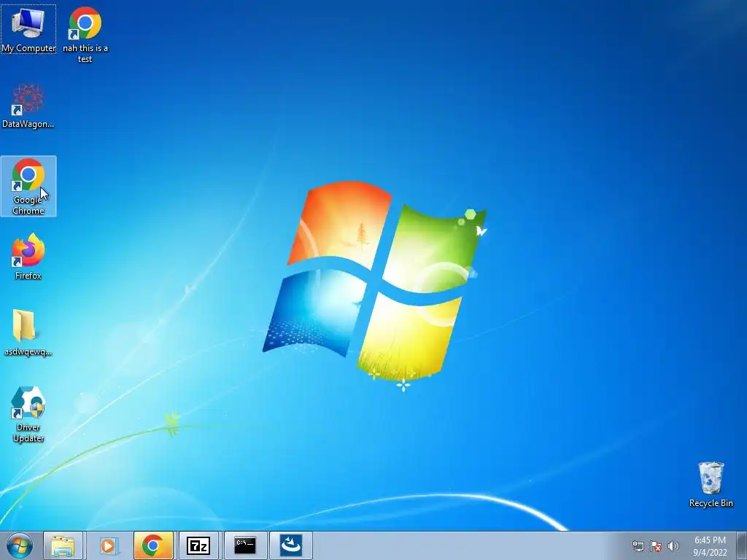This screenshot has width=747, height=560.
Task: Select the Google Chrome desktop shortcut
Action: pyautogui.click(x=28, y=186)
